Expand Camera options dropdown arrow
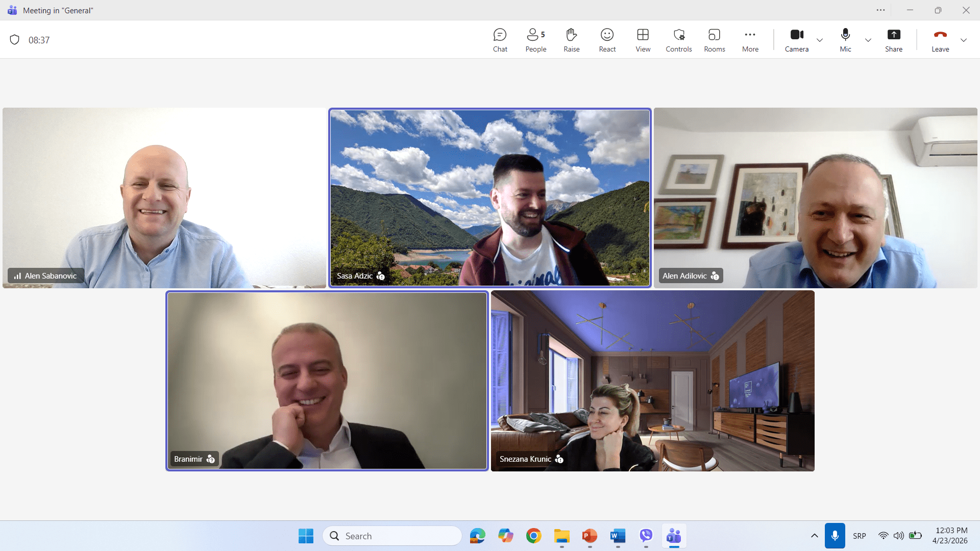 (x=820, y=40)
